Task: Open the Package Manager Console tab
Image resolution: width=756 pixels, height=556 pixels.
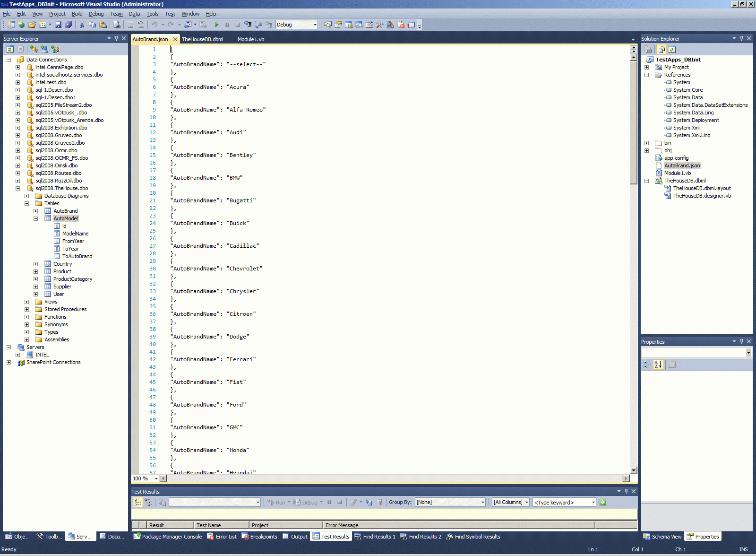Action: [x=168, y=537]
